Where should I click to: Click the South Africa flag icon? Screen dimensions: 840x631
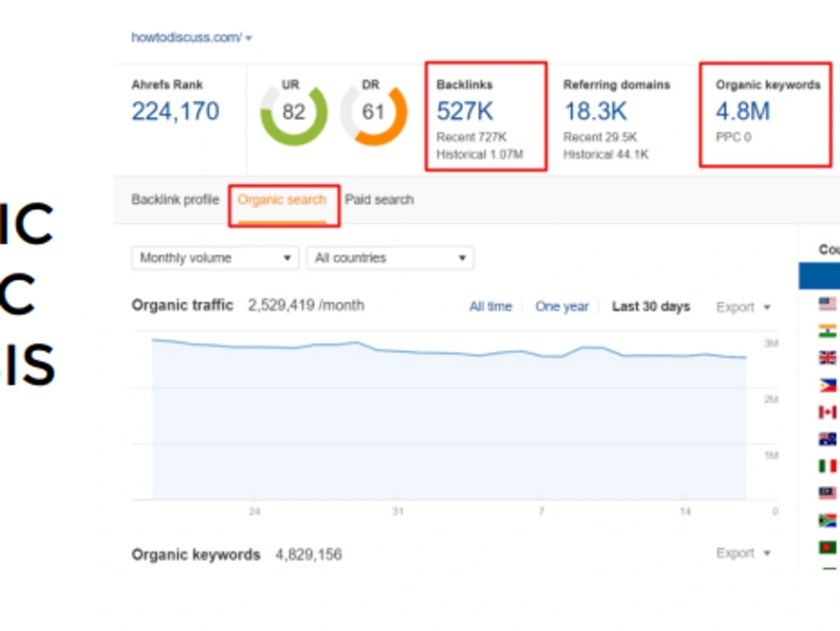point(827,520)
